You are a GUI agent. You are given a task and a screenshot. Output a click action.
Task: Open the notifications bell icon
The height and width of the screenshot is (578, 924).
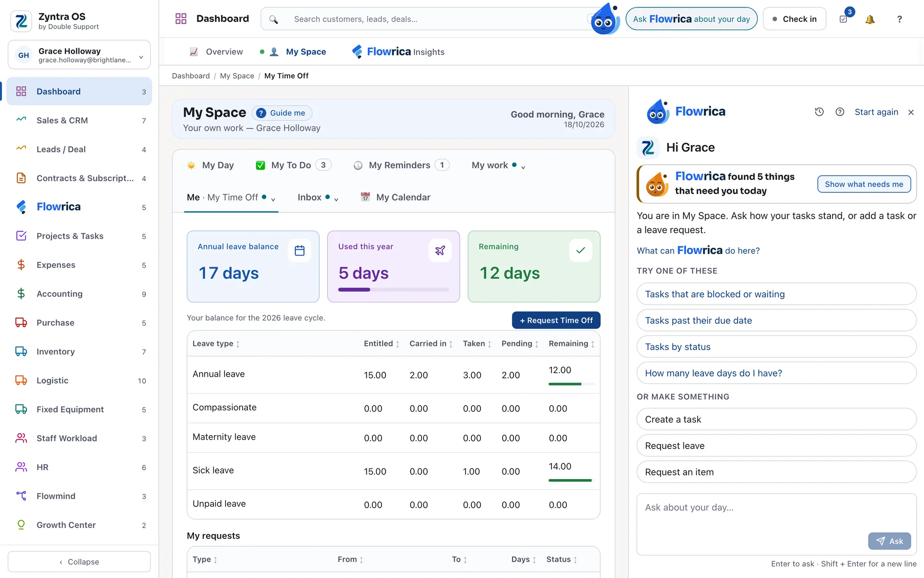pyautogui.click(x=870, y=19)
